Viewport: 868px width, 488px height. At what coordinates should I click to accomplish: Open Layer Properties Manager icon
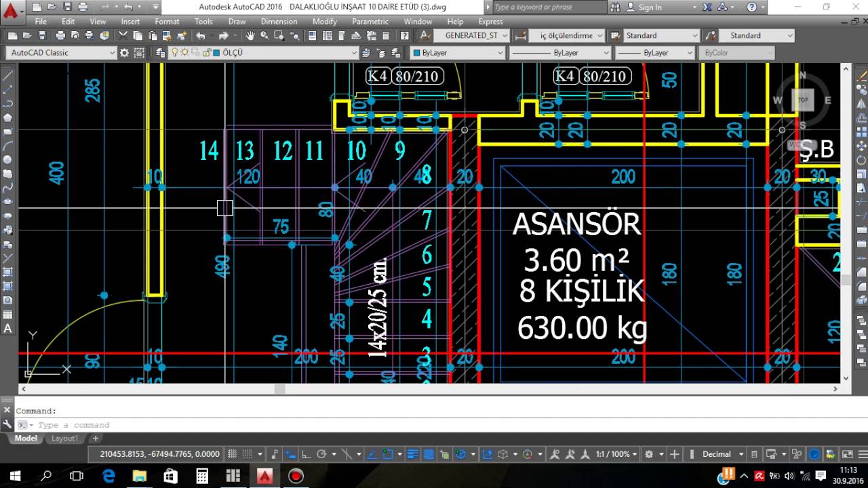(x=160, y=52)
